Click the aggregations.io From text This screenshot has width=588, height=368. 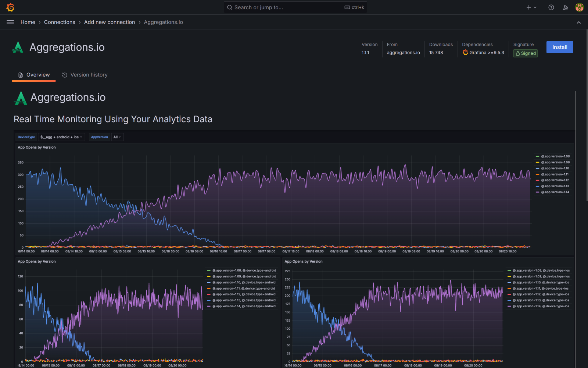pos(403,53)
